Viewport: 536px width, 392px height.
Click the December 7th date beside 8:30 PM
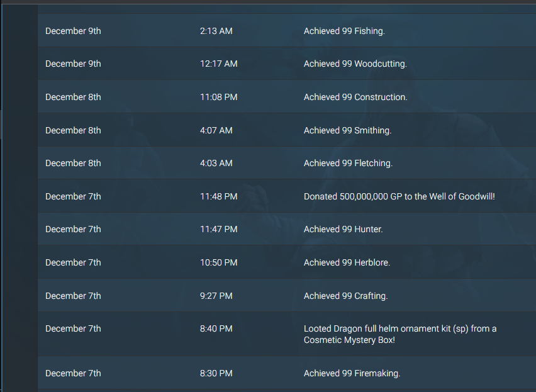click(x=73, y=373)
